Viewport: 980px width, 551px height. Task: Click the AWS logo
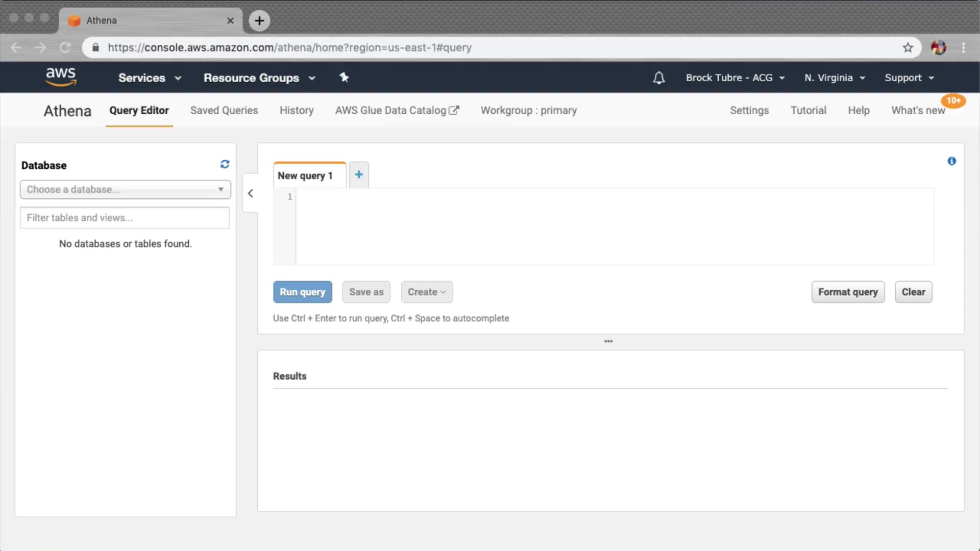(x=61, y=77)
